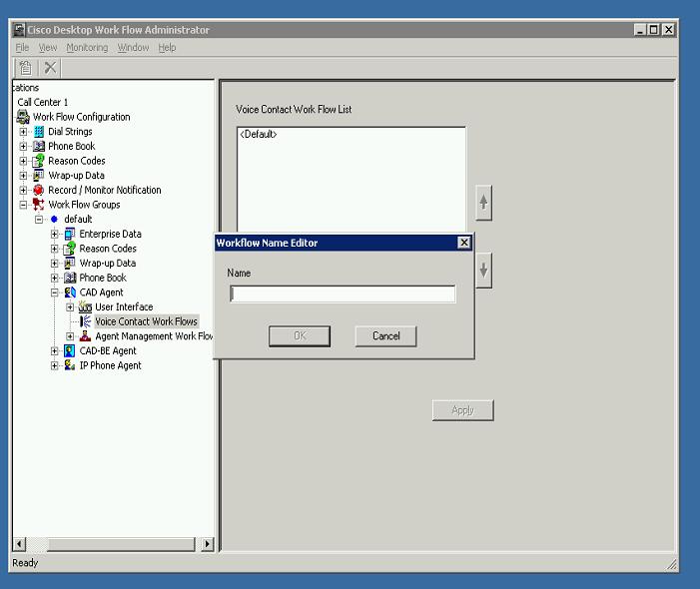Viewport: 700px width, 589px height.
Task: Open the File menu
Action: pyautogui.click(x=22, y=47)
